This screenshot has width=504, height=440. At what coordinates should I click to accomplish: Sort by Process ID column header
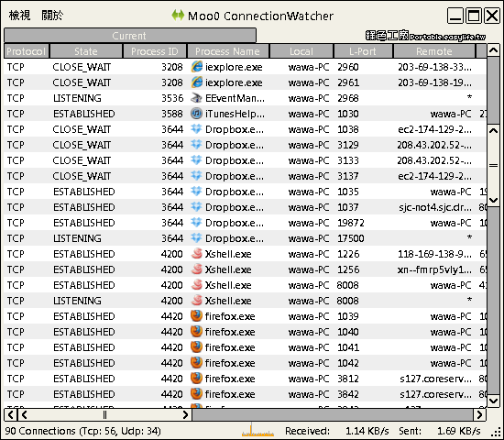pyautogui.click(x=155, y=51)
